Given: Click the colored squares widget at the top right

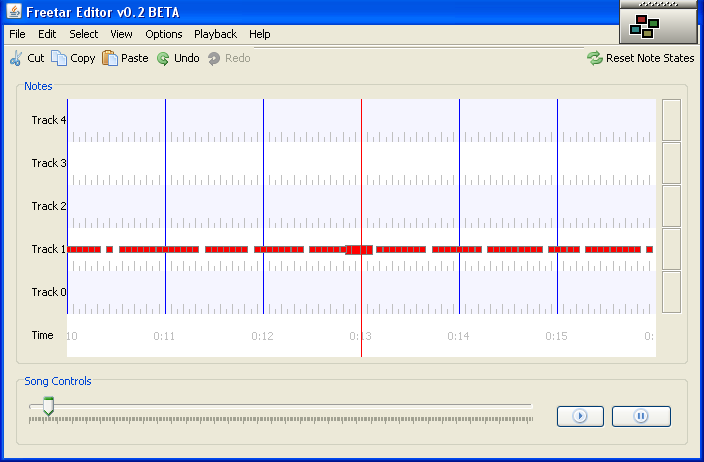Looking at the screenshot, I should pos(644,26).
